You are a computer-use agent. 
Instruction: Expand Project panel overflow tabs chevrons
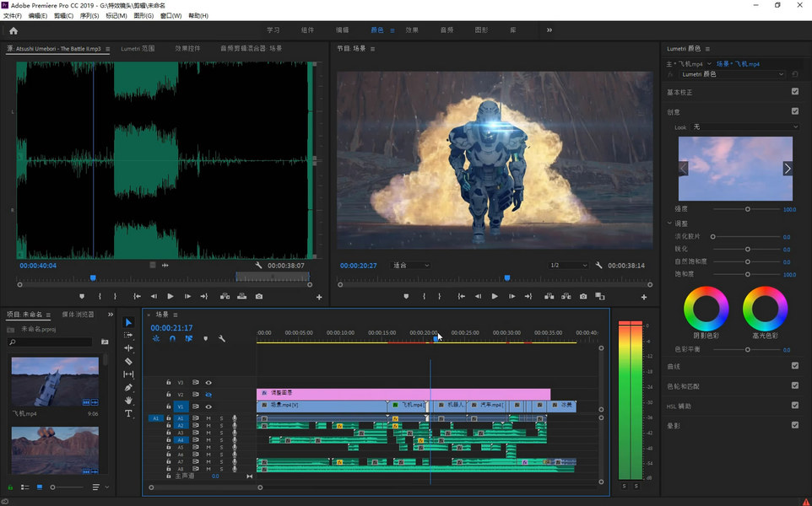tap(111, 315)
